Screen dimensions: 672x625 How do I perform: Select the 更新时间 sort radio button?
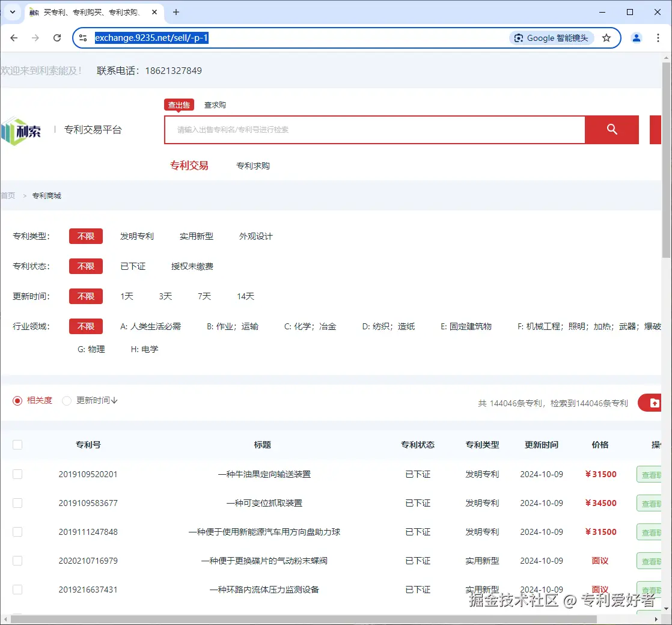pyautogui.click(x=66, y=400)
